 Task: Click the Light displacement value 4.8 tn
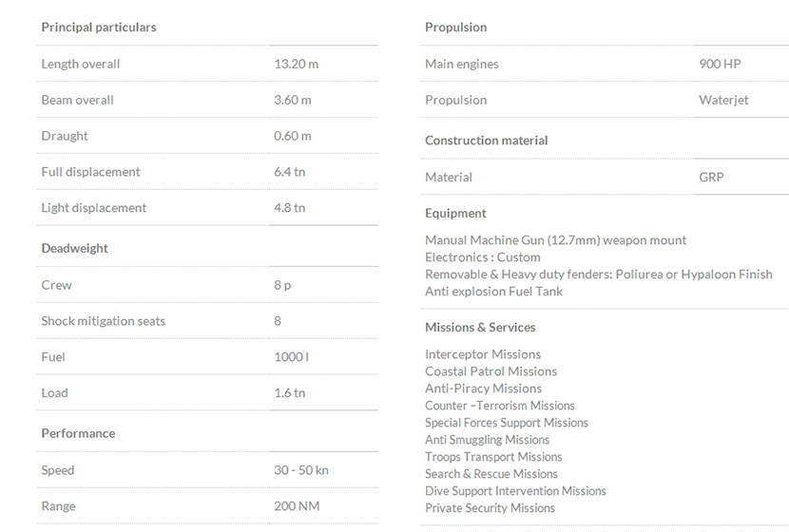coord(289,208)
